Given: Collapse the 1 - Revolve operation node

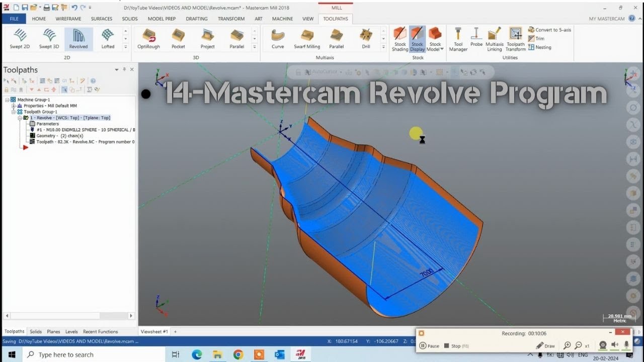Looking at the screenshot, I should click(x=20, y=118).
